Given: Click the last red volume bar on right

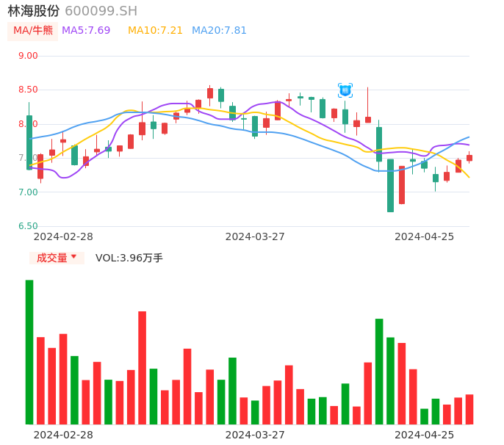Looking at the screenshot, I should click(x=469, y=409).
